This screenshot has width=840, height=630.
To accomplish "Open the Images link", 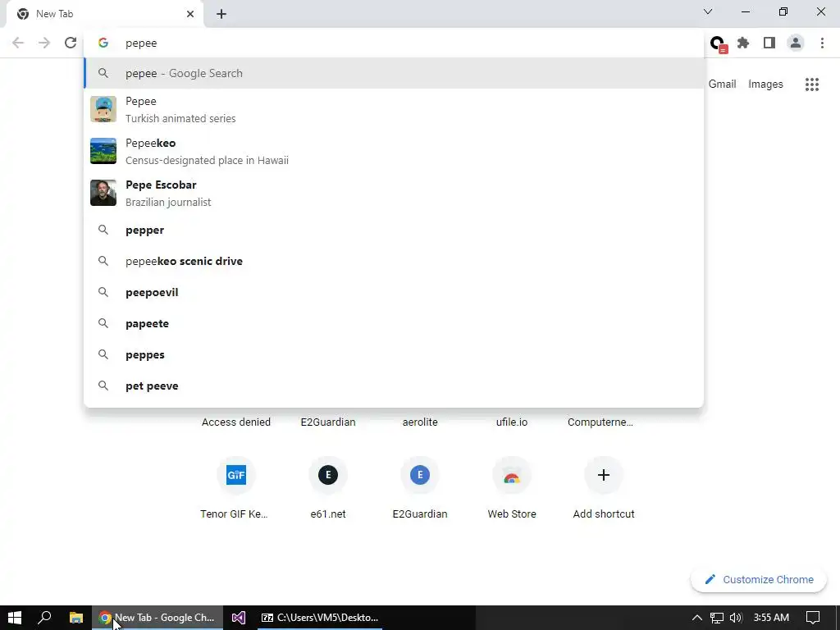I will 765,84.
